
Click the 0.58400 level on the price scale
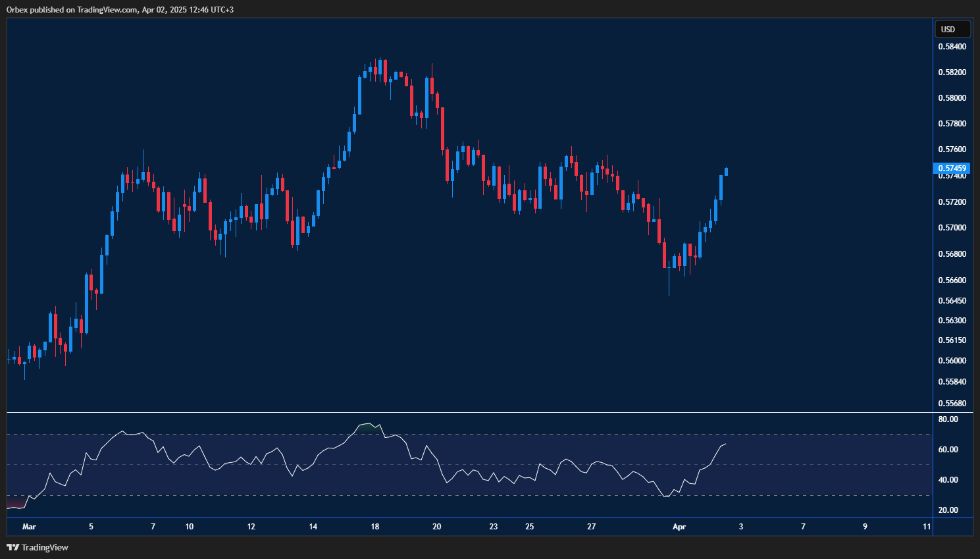point(952,46)
